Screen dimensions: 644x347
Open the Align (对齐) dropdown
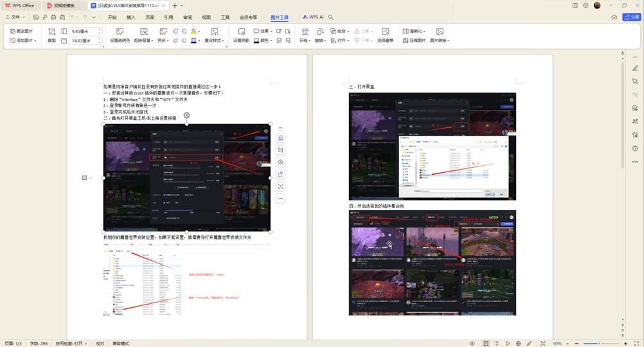(x=339, y=40)
